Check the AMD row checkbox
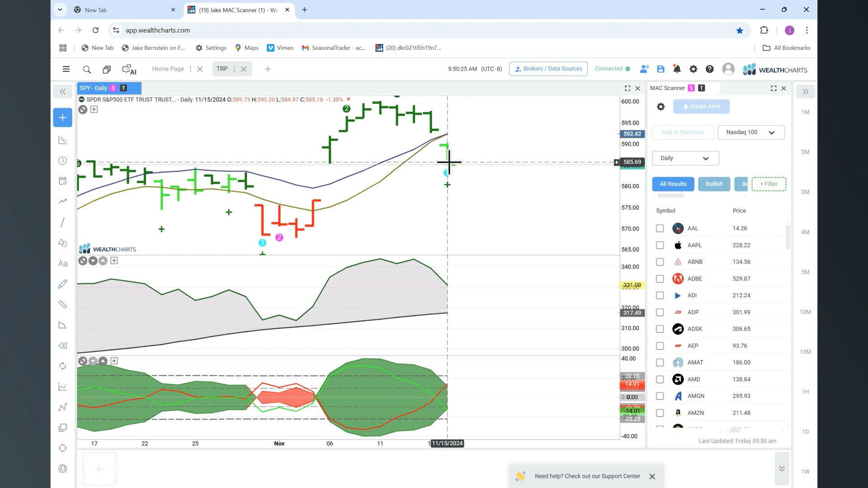 click(x=660, y=380)
